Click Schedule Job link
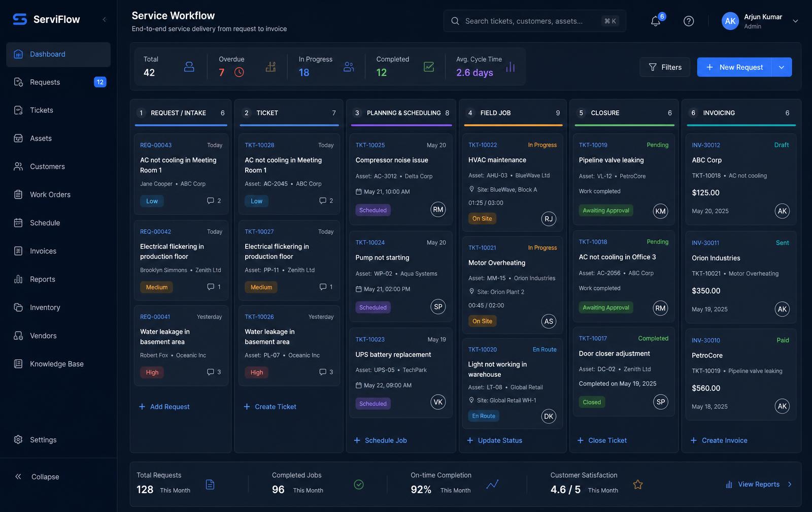 click(380, 440)
